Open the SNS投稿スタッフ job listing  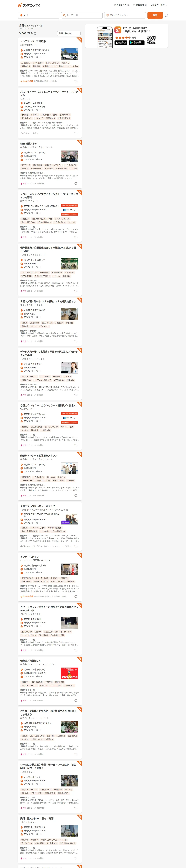point(30,144)
